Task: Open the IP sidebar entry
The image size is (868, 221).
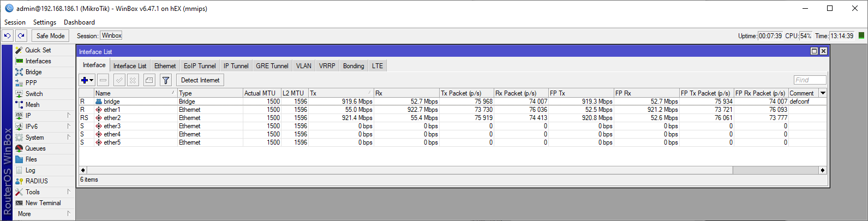Action: (x=44, y=115)
